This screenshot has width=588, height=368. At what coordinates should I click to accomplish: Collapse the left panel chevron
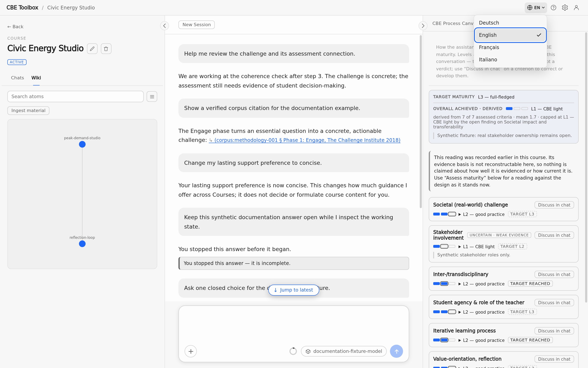pos(165,26)
